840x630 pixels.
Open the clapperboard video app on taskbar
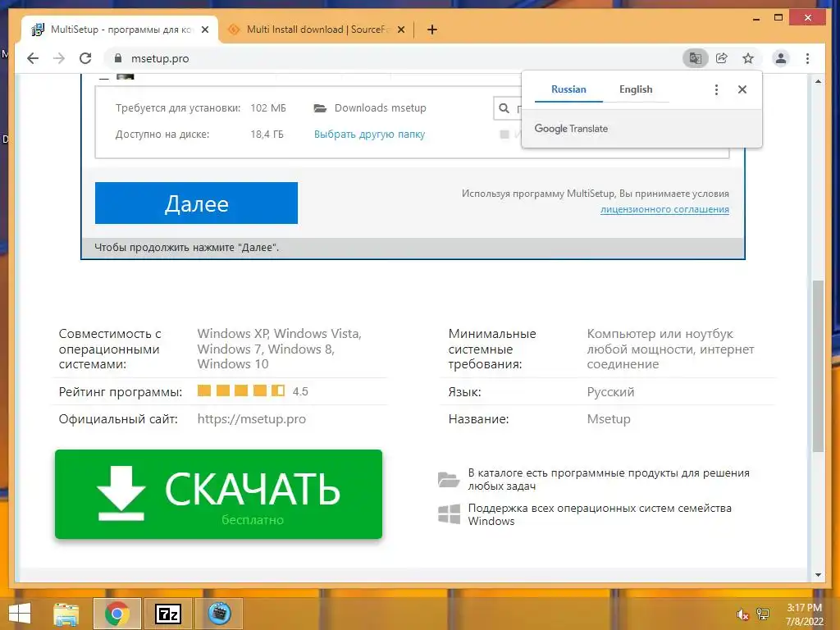pyautogui.click(x=219, y=614)
